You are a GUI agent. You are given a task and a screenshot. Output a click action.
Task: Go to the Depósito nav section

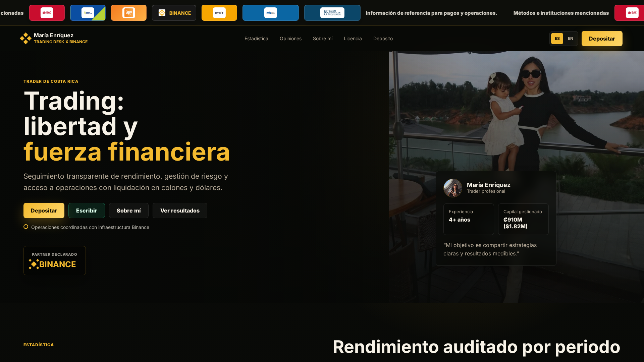[x=383, y=39]
